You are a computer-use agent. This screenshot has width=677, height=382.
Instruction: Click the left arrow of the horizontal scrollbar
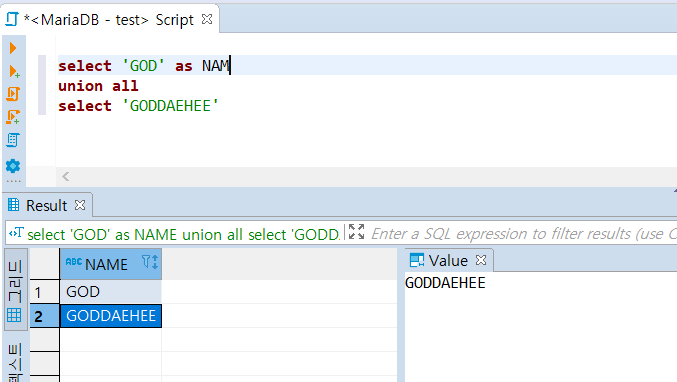(66, 177)
